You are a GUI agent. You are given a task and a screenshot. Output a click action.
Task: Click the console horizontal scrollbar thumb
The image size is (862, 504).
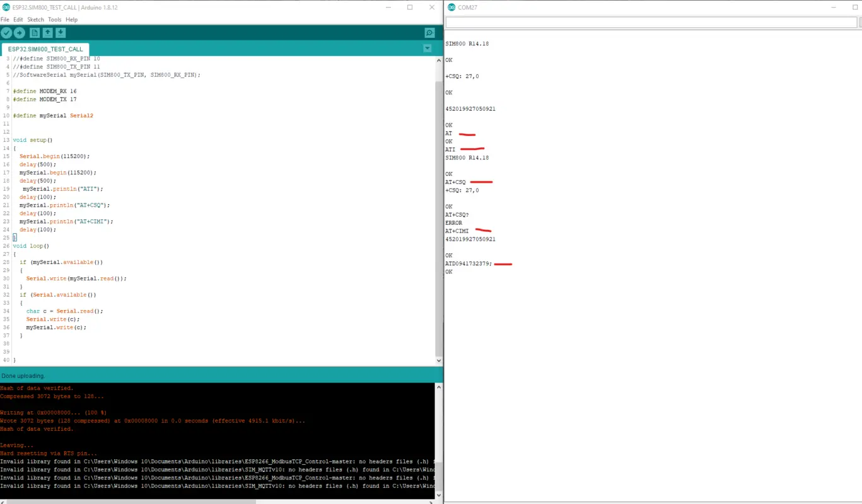132,501
